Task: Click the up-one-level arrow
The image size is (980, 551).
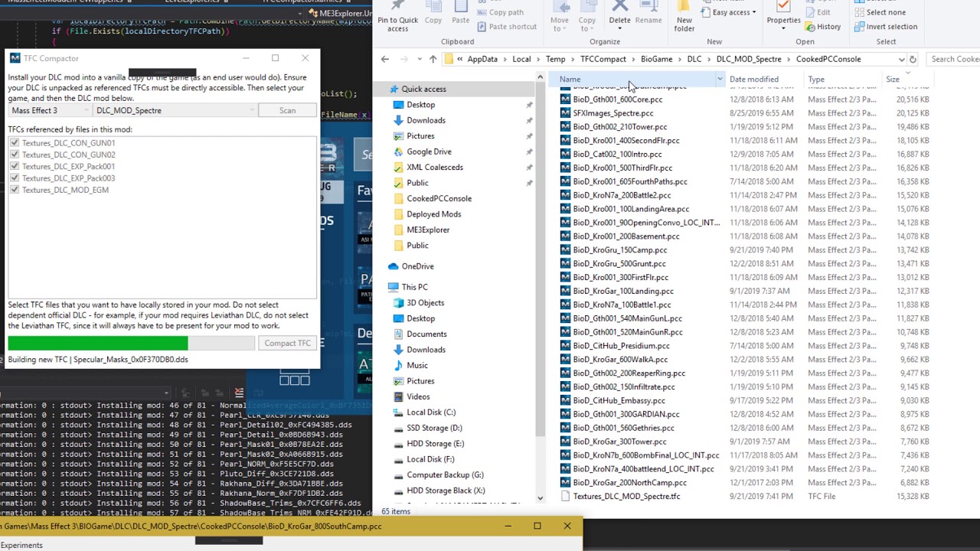Action: click(433, 59)
